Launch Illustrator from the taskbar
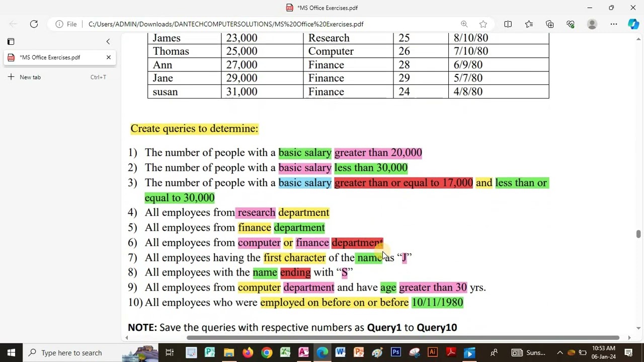 pyautogui.click(x=432, y=352)
